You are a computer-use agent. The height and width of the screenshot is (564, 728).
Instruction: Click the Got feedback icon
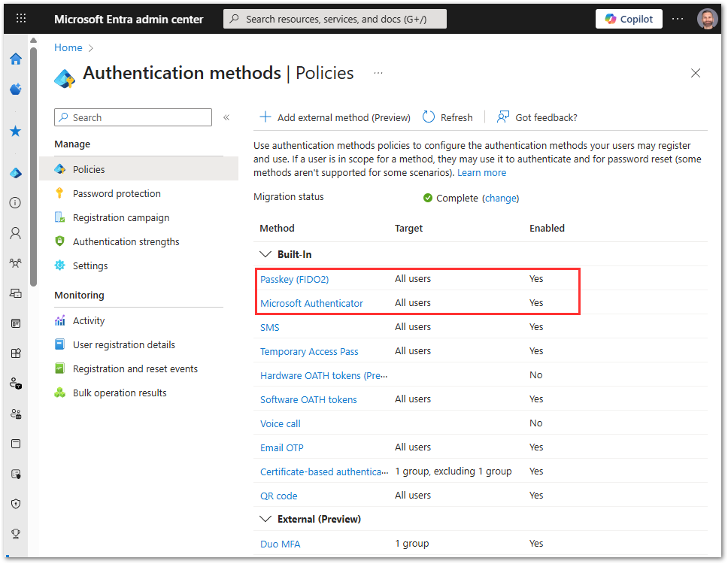click(503, 117)
